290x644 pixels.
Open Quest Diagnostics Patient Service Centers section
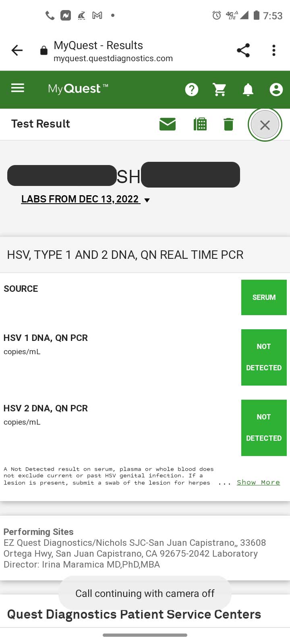134,614
